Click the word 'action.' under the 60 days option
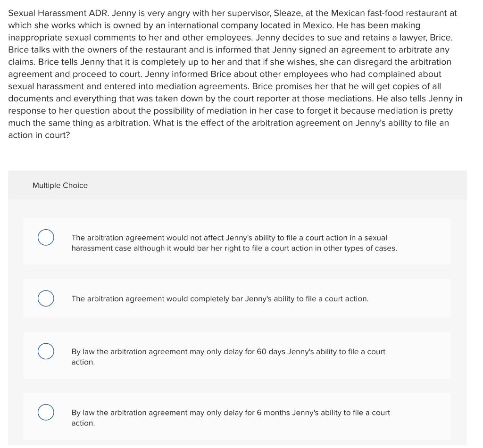This screenshot has width=483, height=448. (83, 362)
